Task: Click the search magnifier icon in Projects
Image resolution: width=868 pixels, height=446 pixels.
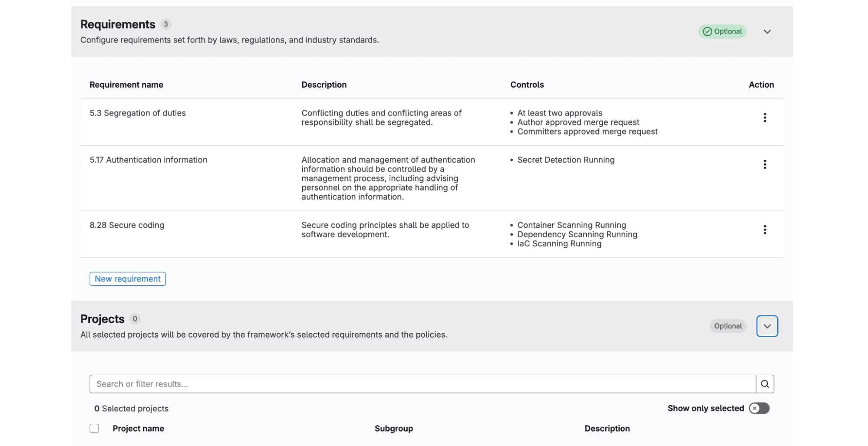Action: point(765,384)
